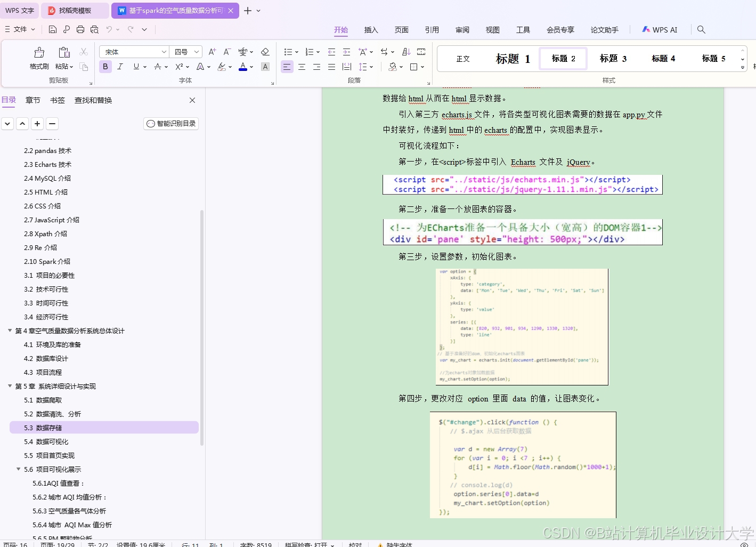The image size is (756, 547).
Task: Click the 粘贴 paste button
Action: point(64,59)
